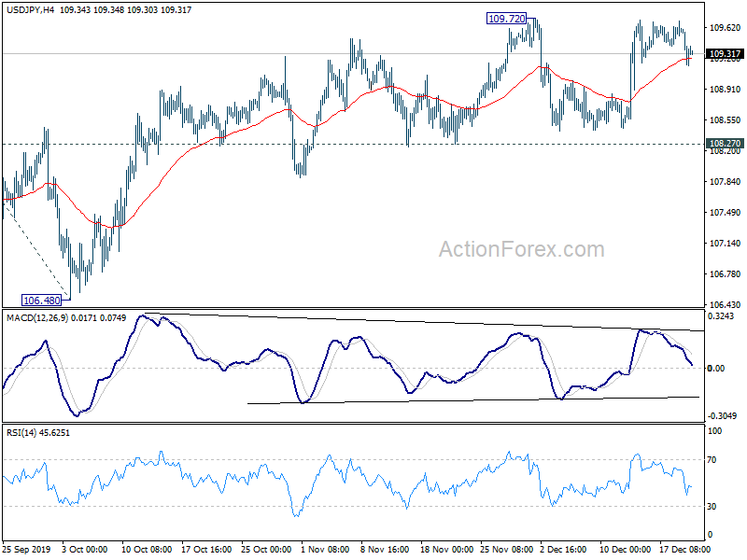Click the 2 Dec 16:00 time label
This screenshot has width=747, height=560.
pos(564,549)
